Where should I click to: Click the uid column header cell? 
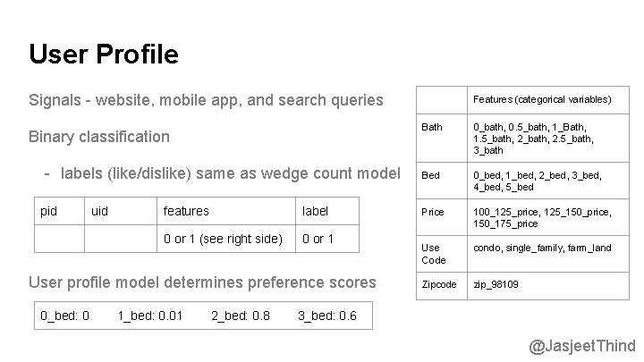(x=121, y=211)
